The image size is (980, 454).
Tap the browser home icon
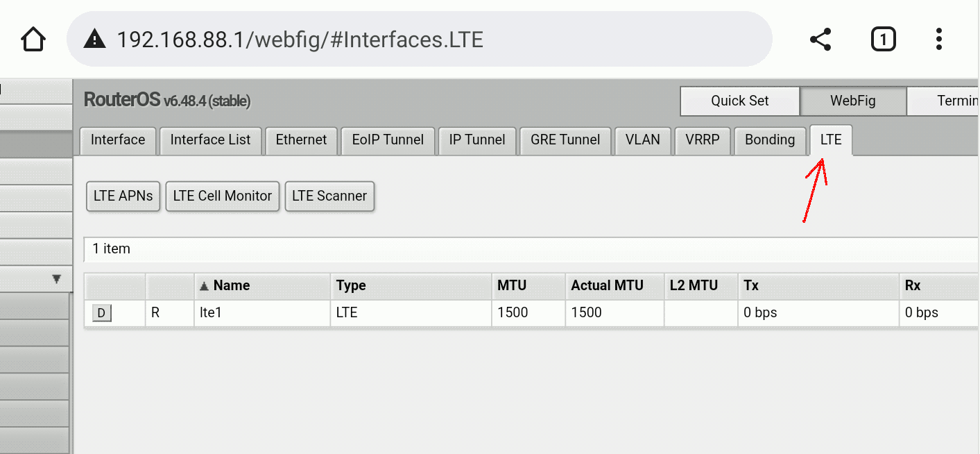coord(33,40)
